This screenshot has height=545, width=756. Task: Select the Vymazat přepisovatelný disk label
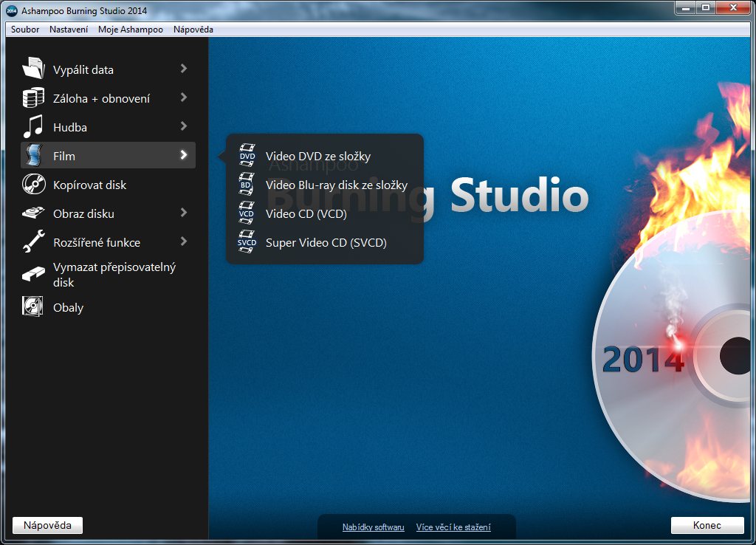[x=114, y=275]
